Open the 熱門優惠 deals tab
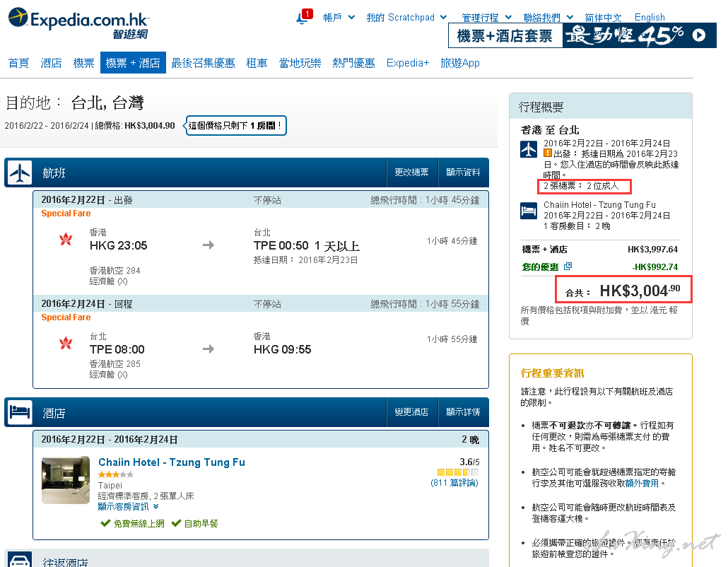This screenshot has width=728, height=567. point(353,63)
